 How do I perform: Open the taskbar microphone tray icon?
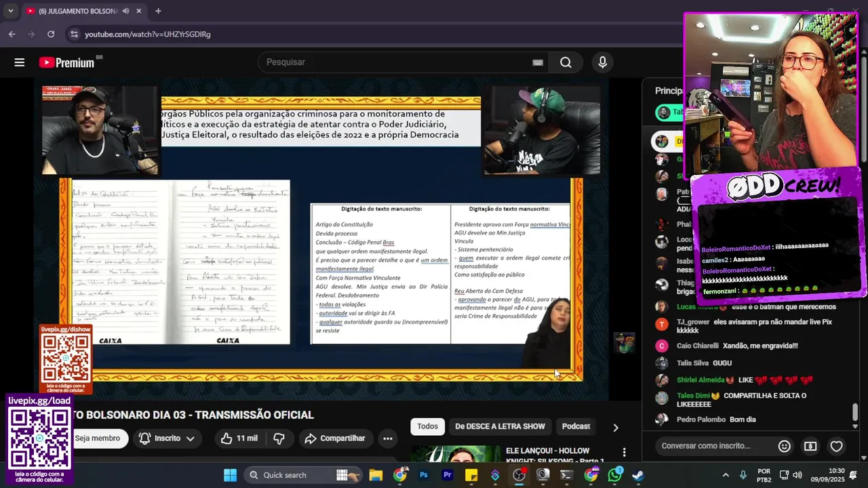(x=743, y=475)
